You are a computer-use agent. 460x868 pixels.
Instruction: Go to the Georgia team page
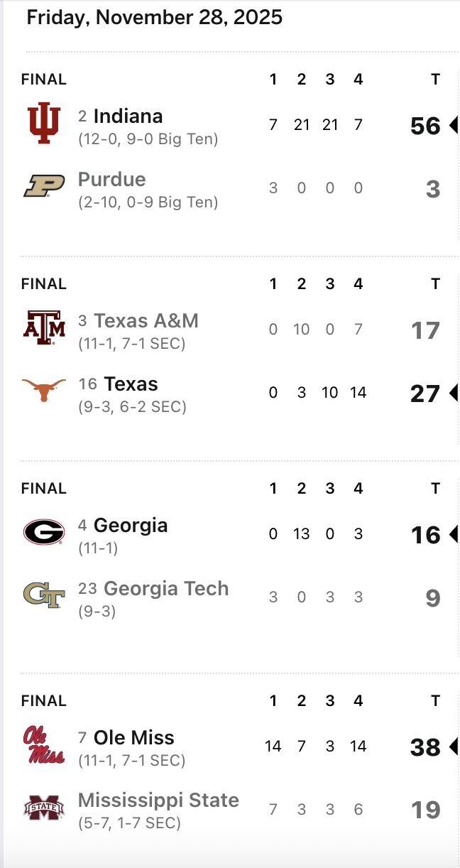coord(131,526)
